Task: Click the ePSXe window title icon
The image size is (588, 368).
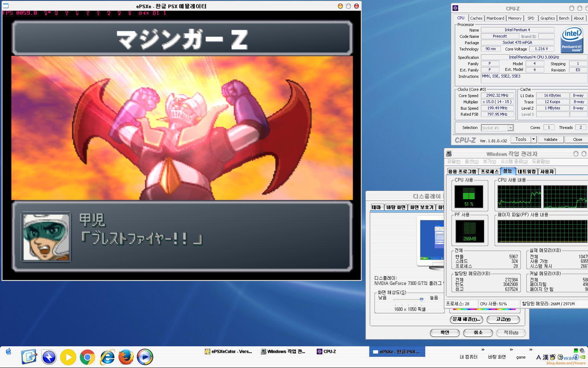Action: click(6, 6)
